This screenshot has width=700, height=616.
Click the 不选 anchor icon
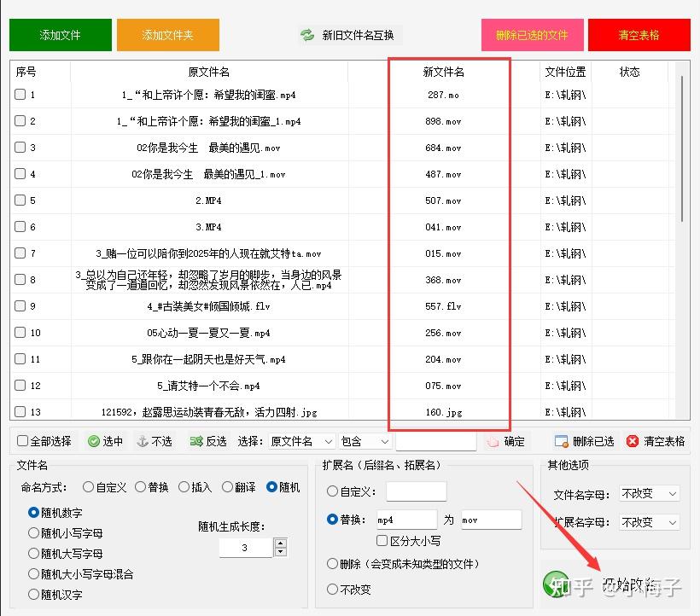[143, 441]
